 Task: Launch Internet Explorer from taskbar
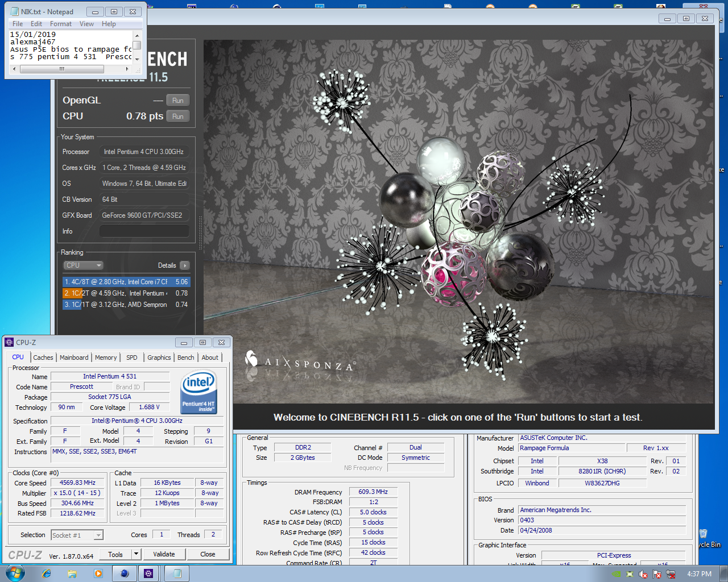(x=47, y=574)
